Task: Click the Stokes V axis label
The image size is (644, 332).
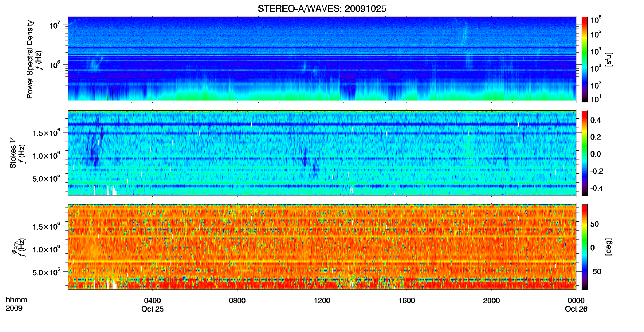Action: (x=13, y=153)
